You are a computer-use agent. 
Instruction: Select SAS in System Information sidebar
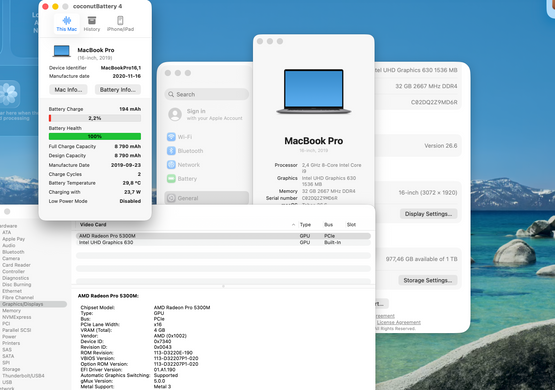click(7, 350)
